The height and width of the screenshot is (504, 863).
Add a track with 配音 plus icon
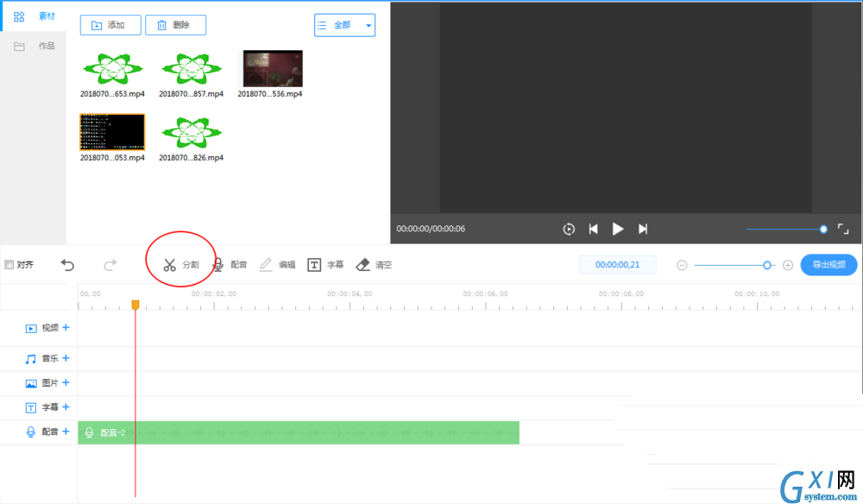click(66, 432)
